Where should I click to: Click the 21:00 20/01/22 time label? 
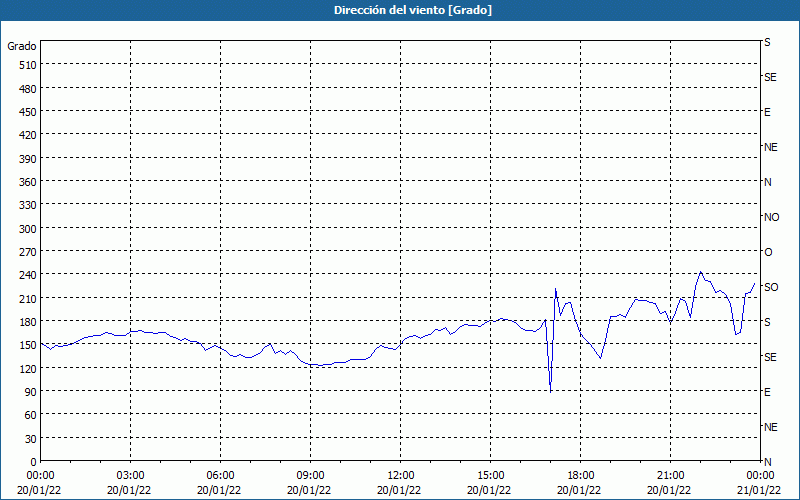click(669, 483)
